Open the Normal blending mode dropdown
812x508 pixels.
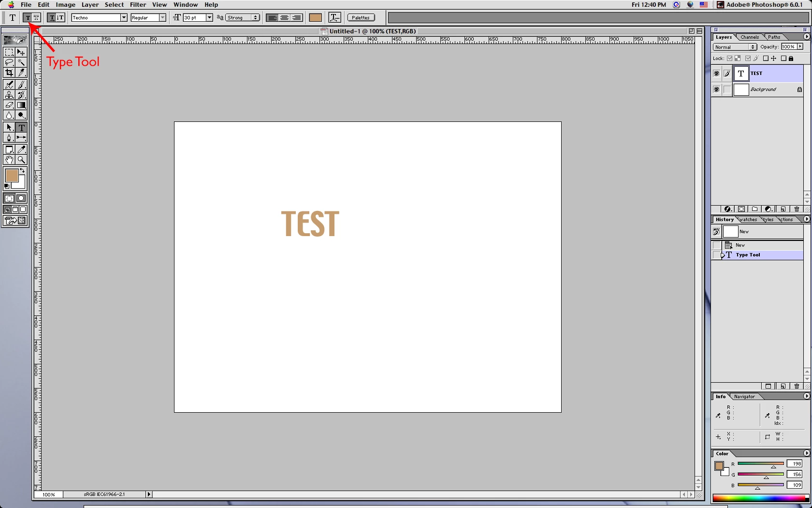tap(735, 47)
